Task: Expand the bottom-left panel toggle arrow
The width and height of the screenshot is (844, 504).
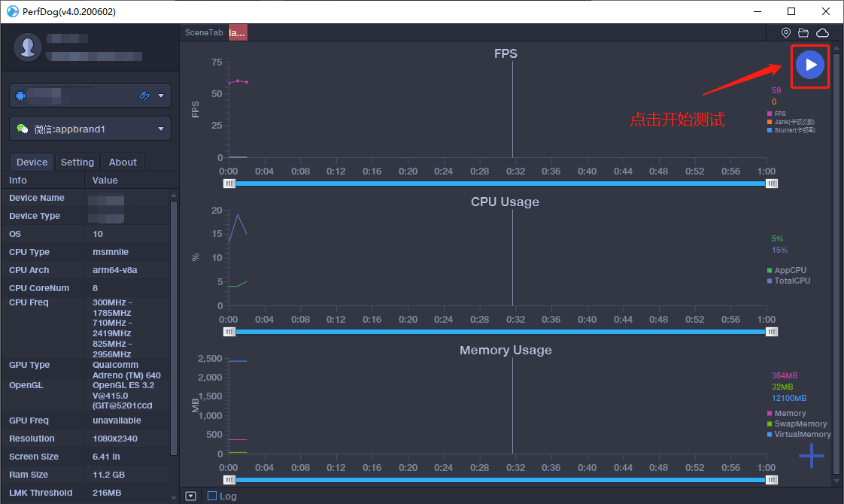Action: tap(190, 496)
